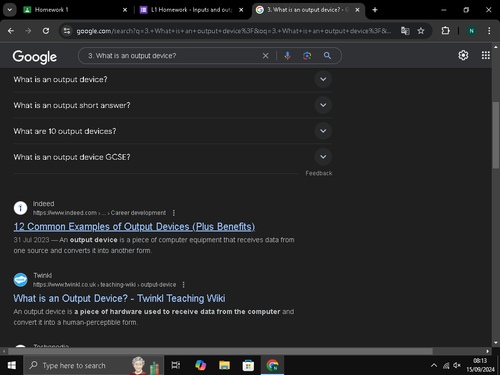500x375 pixels.
Task: Show hidden system tray icons
Action: pos(434,366)
